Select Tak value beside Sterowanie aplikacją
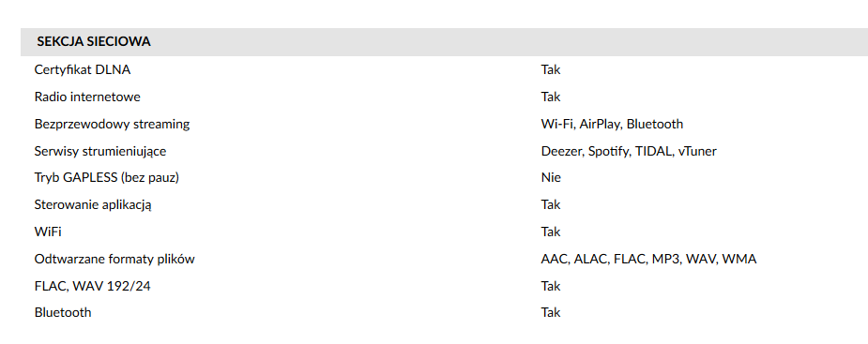The width and height of the screenshot is (868, 344). pyautogui.click(x=551, y=204)
